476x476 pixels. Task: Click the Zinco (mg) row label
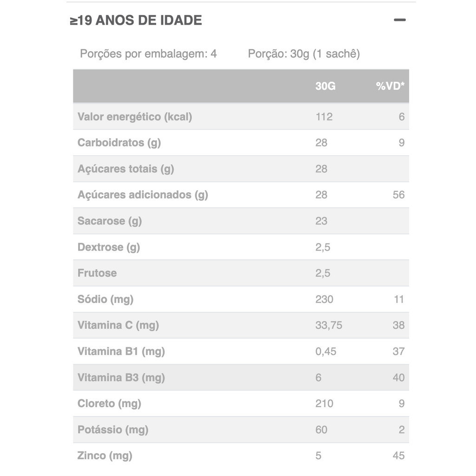105,456
